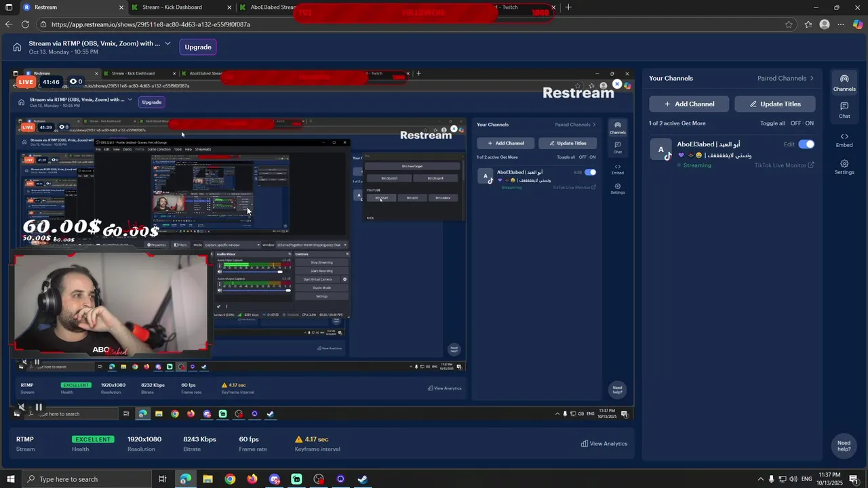This screenshot has height=488, width=868.
Task: Click the Get More link
Action: pyautogui.click(x=693, y=123)
